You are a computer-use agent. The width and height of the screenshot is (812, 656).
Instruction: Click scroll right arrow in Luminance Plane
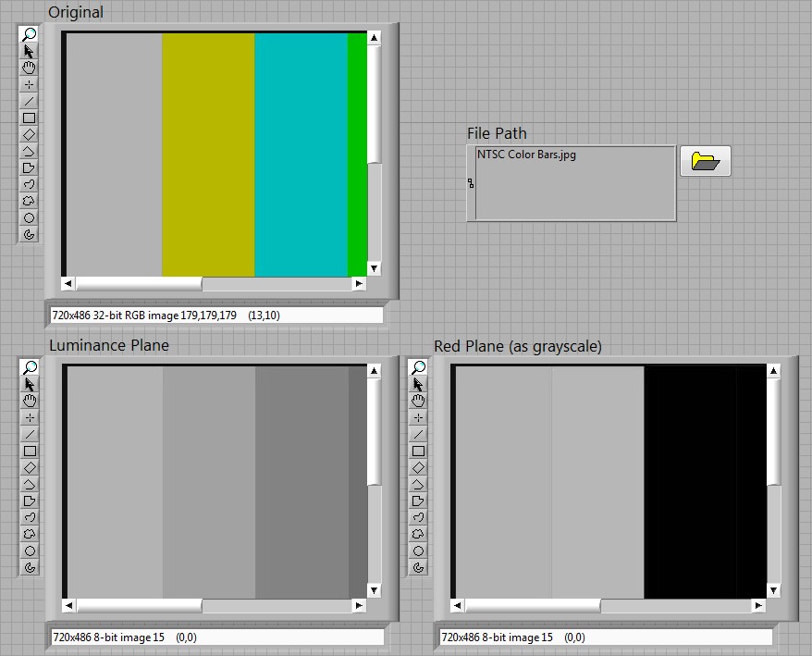359,606
